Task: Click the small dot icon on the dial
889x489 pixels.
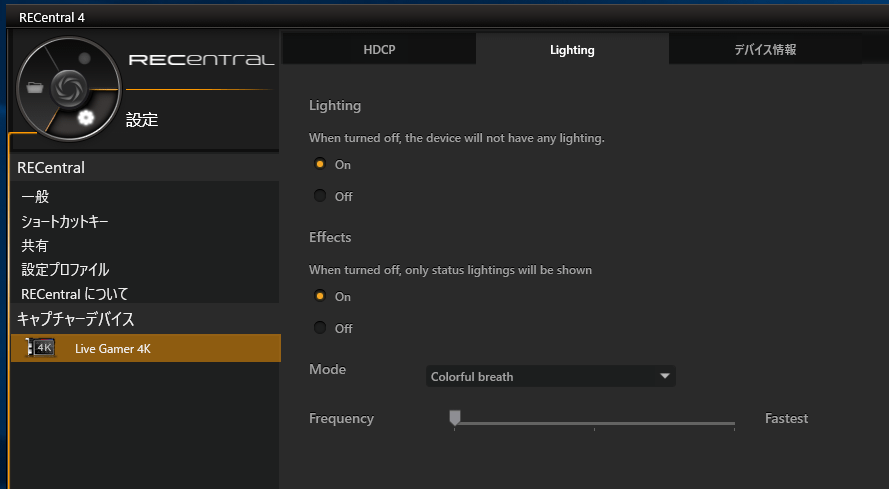Action: [84, 58]
